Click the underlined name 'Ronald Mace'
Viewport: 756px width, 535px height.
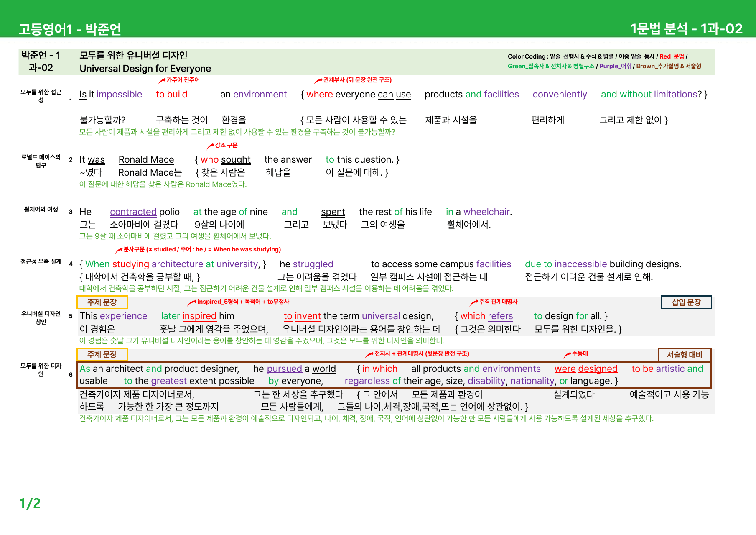pos(146,160)
